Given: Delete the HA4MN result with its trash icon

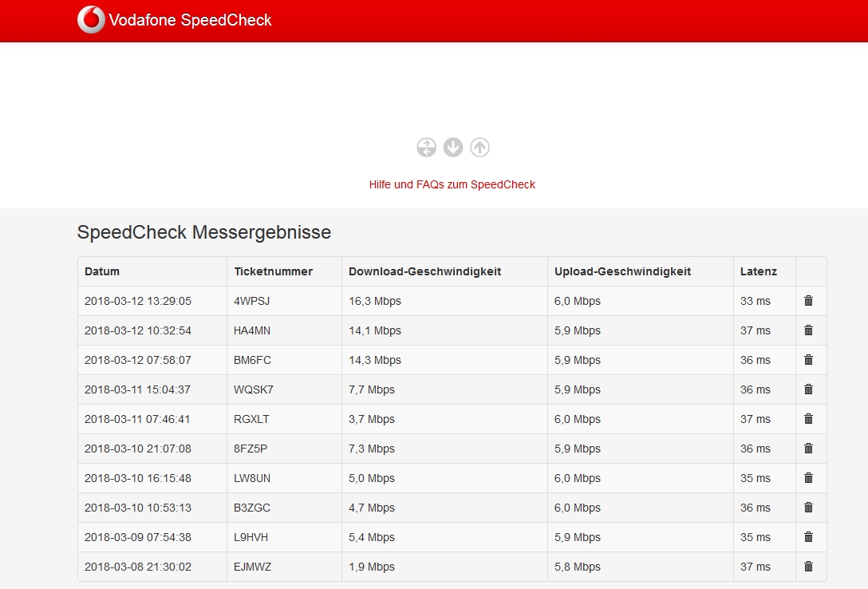Looking at the screenshot, I should click(808, 330).
